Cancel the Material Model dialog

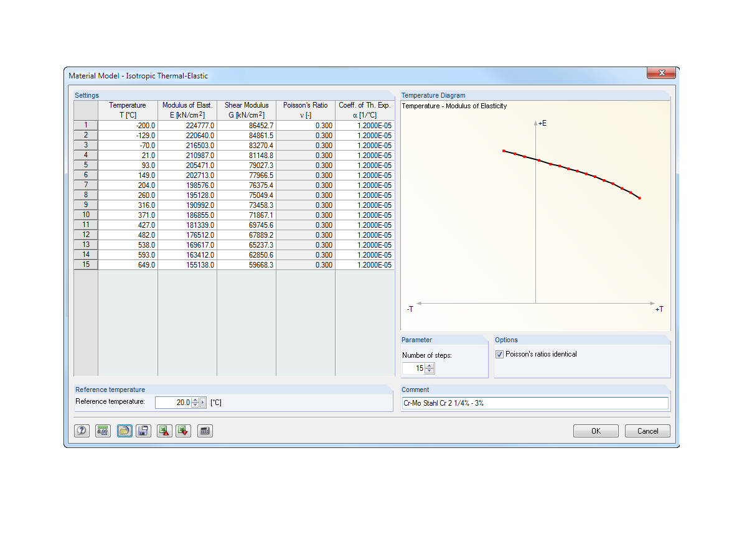[x=647, y=431]
